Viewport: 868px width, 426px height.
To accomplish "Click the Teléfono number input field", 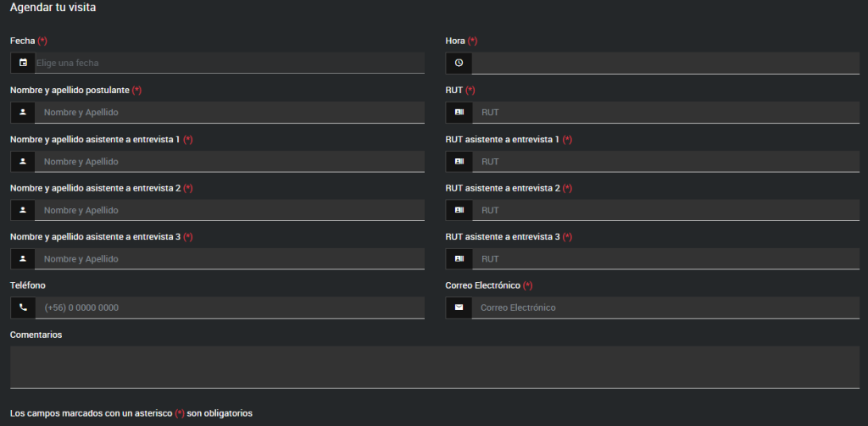I will [231, 307].
